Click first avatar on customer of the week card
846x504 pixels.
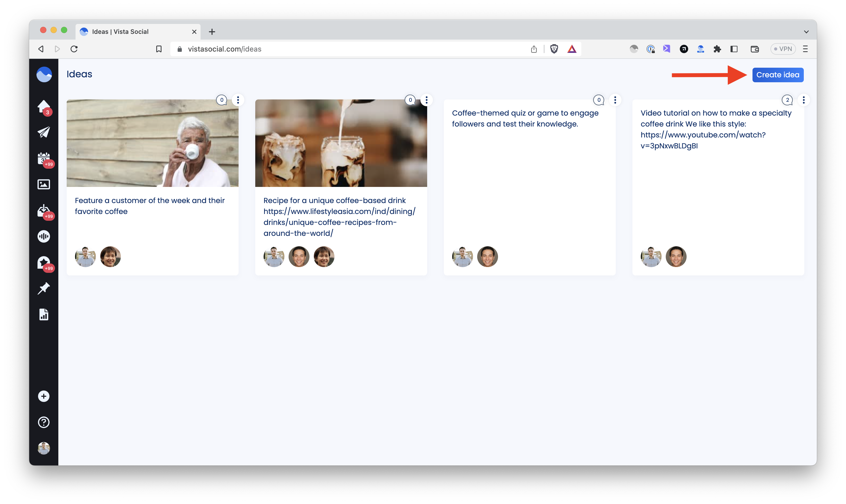click(x=85, y=256)
